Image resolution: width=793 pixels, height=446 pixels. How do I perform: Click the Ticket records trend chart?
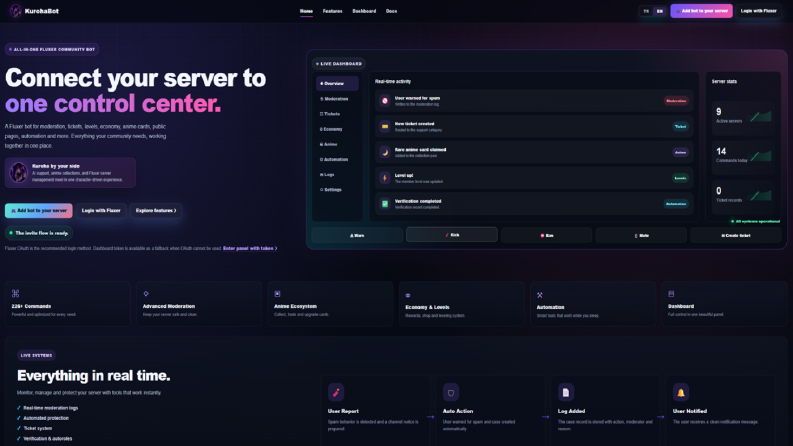click(761, 195)
